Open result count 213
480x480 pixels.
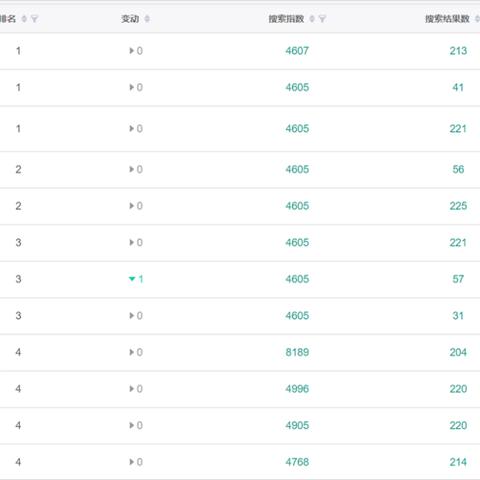point(458,51)
